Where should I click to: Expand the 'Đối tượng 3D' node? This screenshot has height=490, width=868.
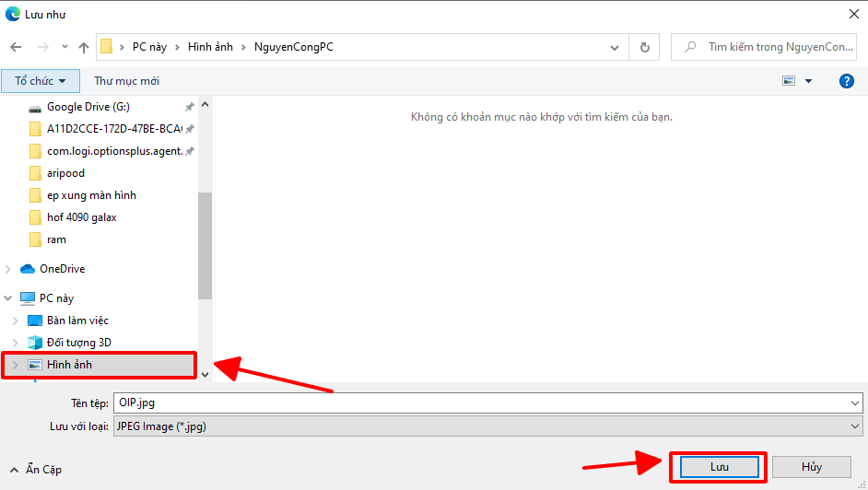click(16, 343)
